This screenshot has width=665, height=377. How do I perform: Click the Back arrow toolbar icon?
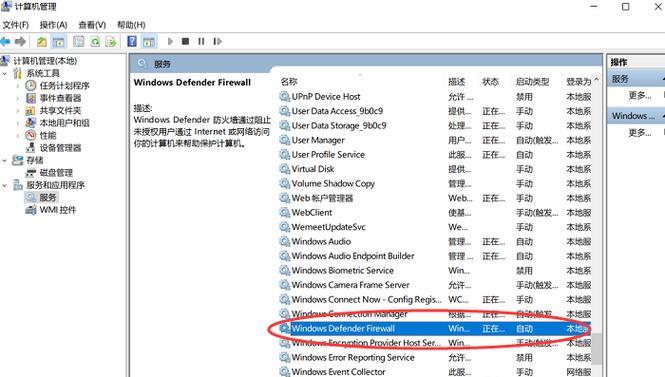[5, 42]
